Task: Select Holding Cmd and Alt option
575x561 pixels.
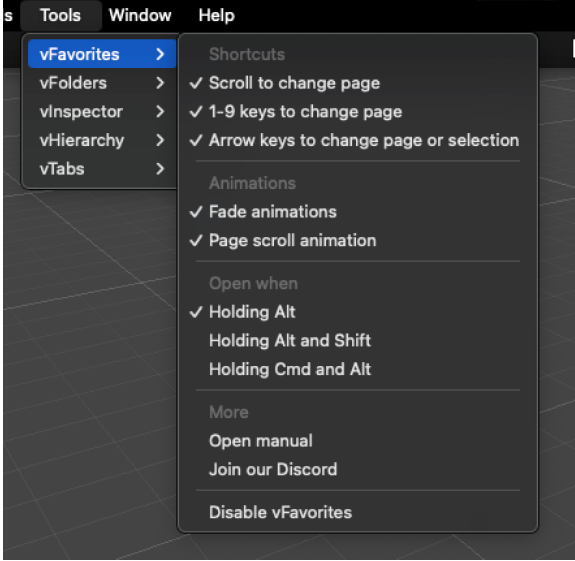Action: 358,369
